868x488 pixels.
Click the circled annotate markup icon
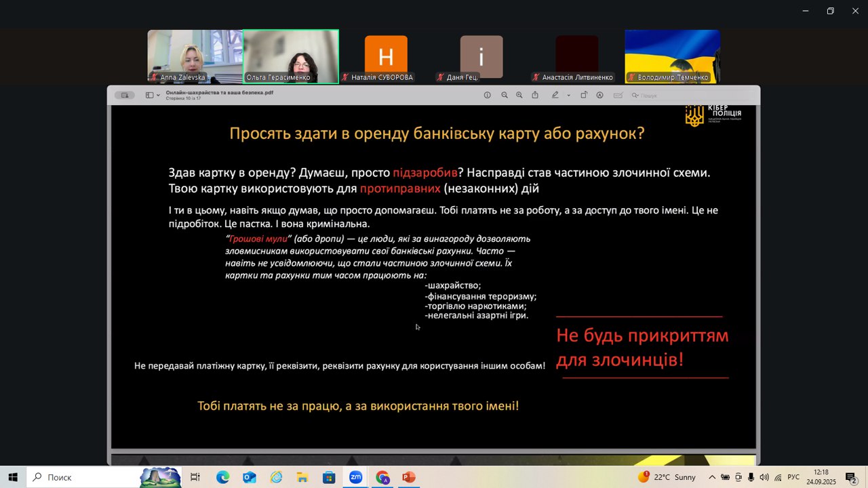(x=600, y=96)
